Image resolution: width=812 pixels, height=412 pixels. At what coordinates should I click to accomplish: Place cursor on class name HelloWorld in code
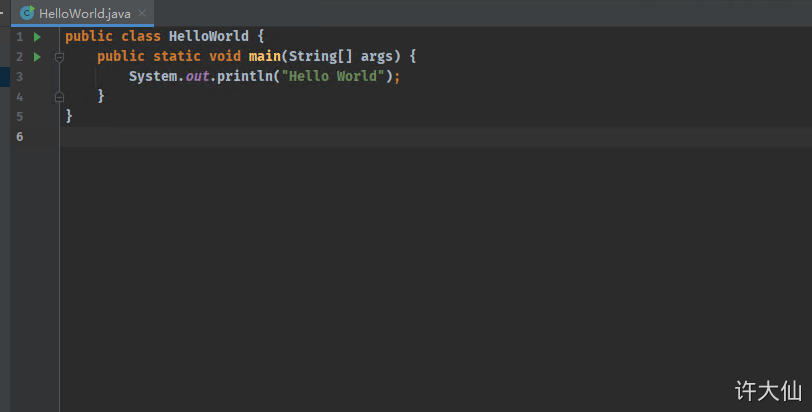coord(209,36)
